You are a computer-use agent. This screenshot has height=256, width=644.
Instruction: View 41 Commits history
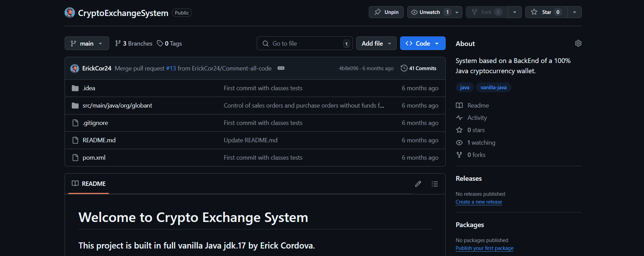click(418, 68)
